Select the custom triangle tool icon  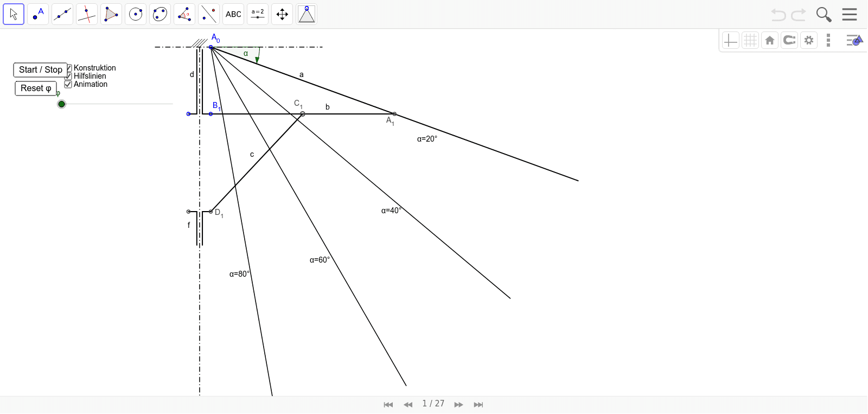307,14
